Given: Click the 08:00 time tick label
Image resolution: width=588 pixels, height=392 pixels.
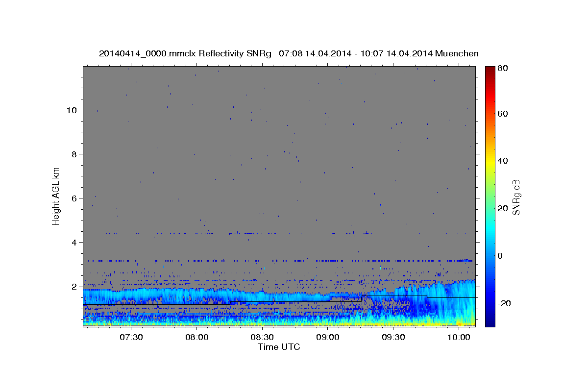Looking at the screenshot, I should click(x=197, y=338).
